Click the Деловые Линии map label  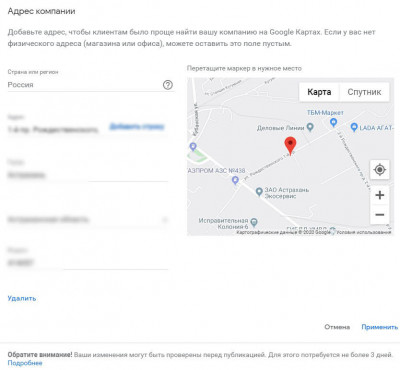point(280,128)
